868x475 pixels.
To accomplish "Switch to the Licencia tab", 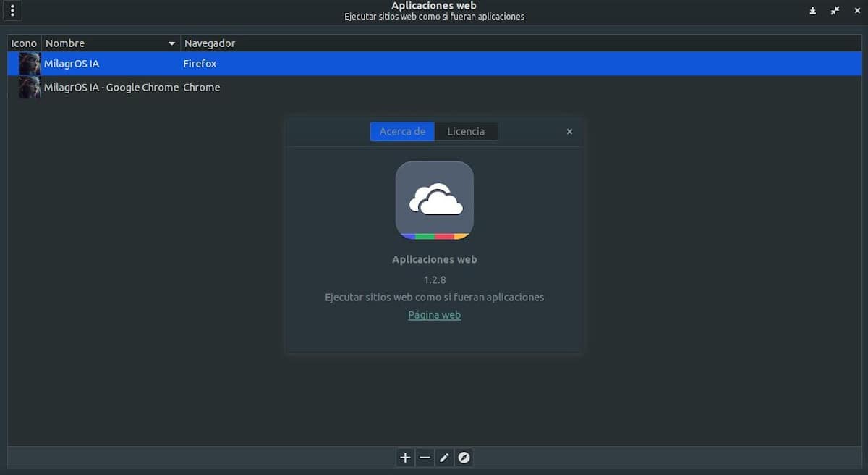I will click(466, 131).
